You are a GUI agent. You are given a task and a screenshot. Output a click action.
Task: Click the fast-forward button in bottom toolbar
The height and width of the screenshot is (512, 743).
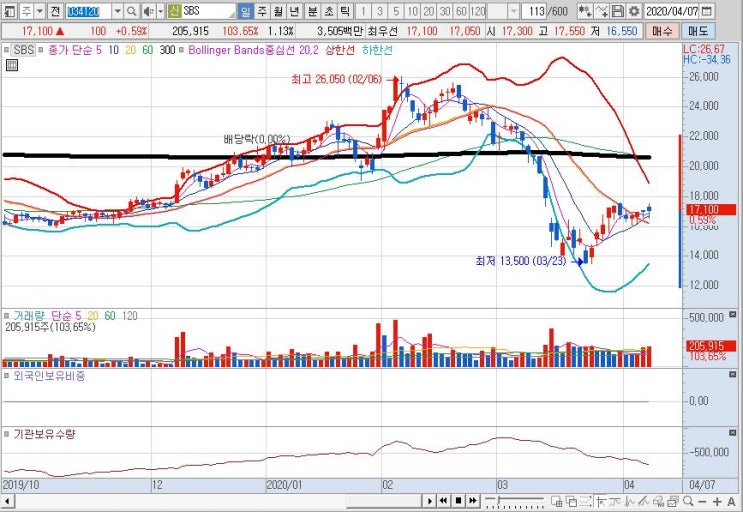coord(473,501)
